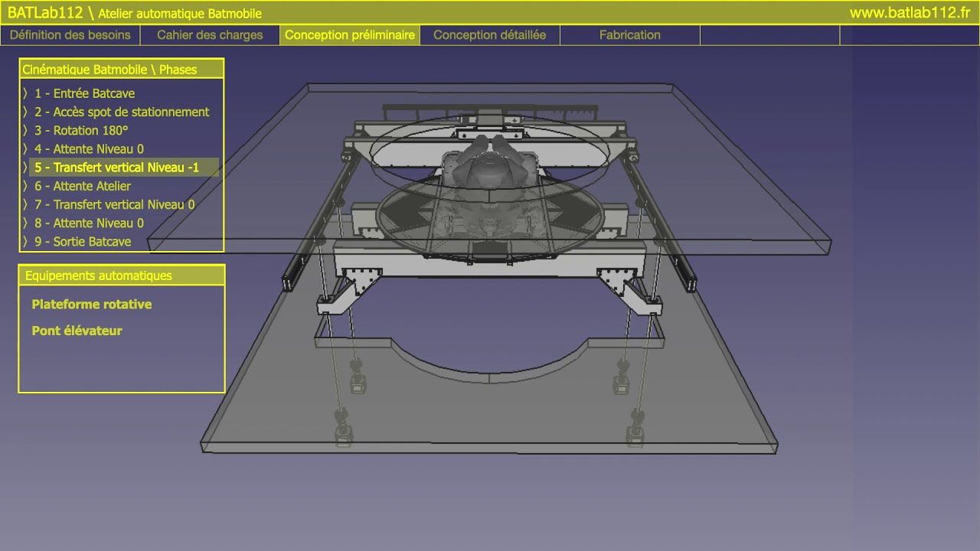Select phase 4 - Attente Niveau 0
This screenshot has height=551, width=980.
coord(89,148)
